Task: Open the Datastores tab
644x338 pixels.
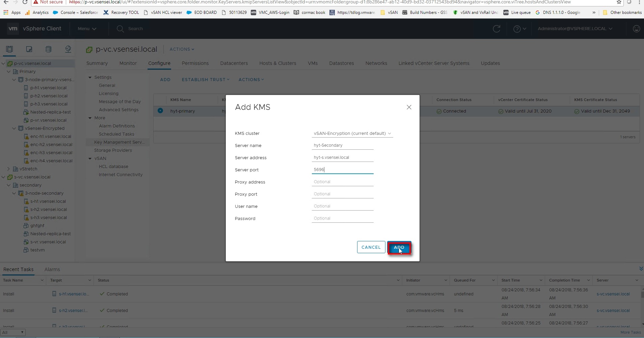Action: (x=341, y=63)
